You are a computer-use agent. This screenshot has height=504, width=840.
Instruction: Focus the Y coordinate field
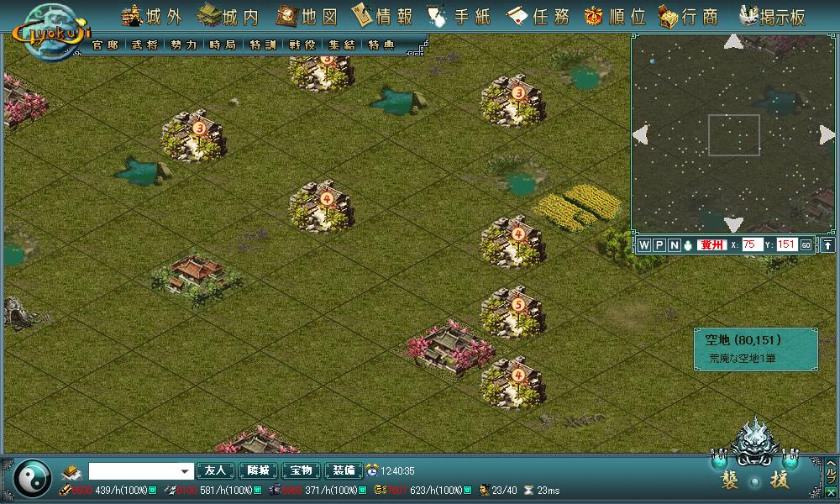pyautogui.click(x=786, y=244)
